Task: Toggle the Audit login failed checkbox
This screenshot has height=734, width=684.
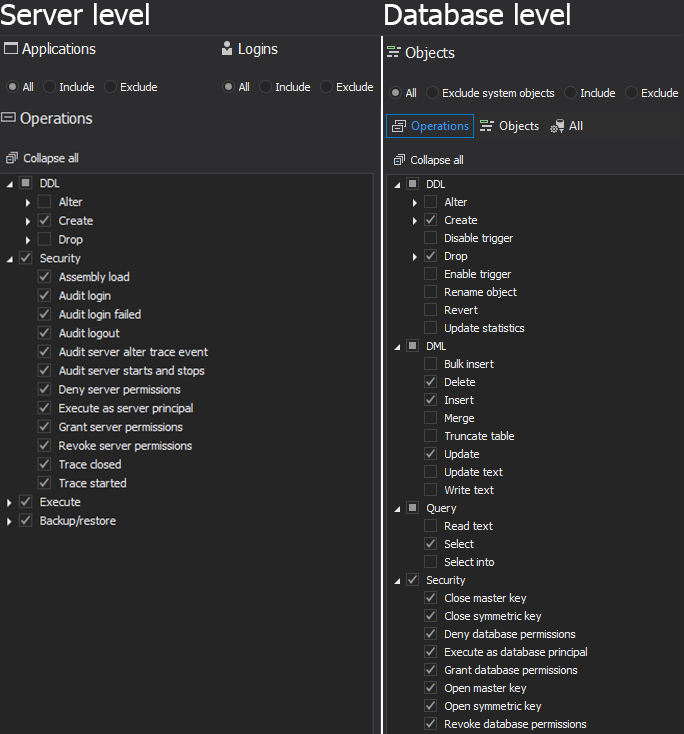Action: (44, 314)
